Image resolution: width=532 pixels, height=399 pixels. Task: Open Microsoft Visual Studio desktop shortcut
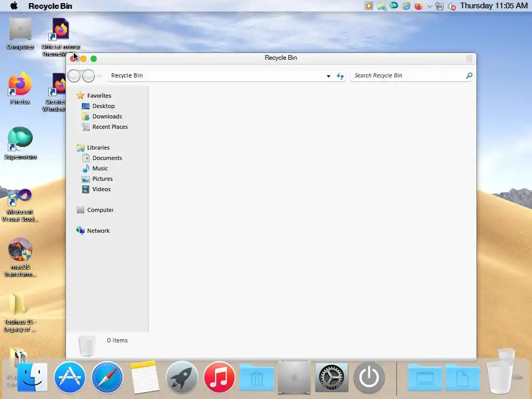click(20, 206)
